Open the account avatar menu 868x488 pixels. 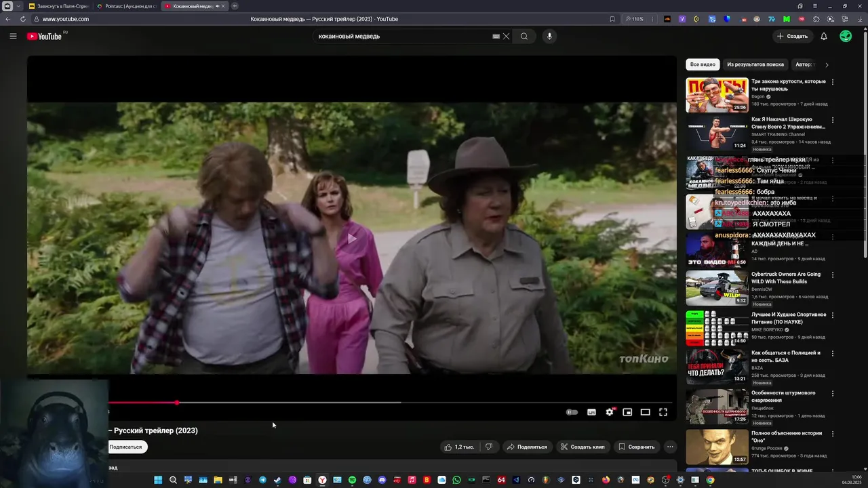pyautogui.click(x=846, y=36)
